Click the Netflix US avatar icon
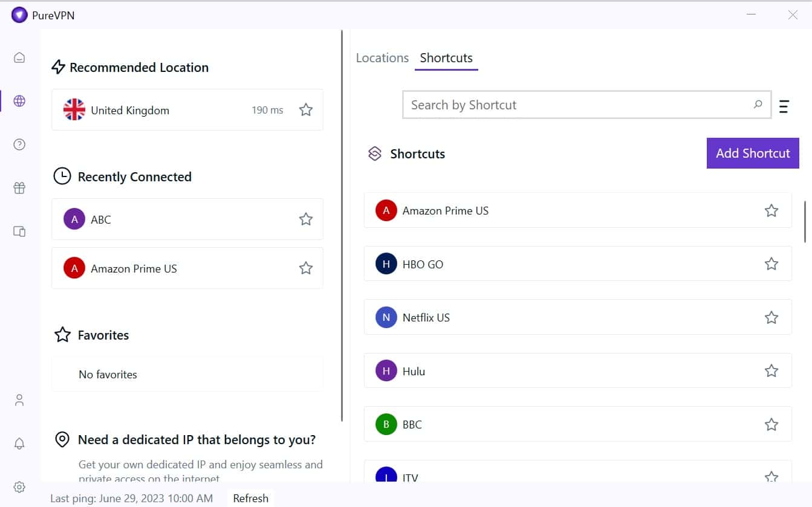812x507 pixels. coord(386,317)
